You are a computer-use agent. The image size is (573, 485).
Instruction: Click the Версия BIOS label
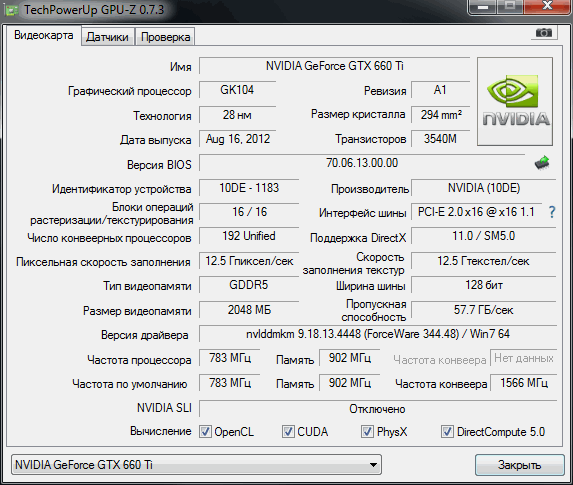(x=159, y=165)
